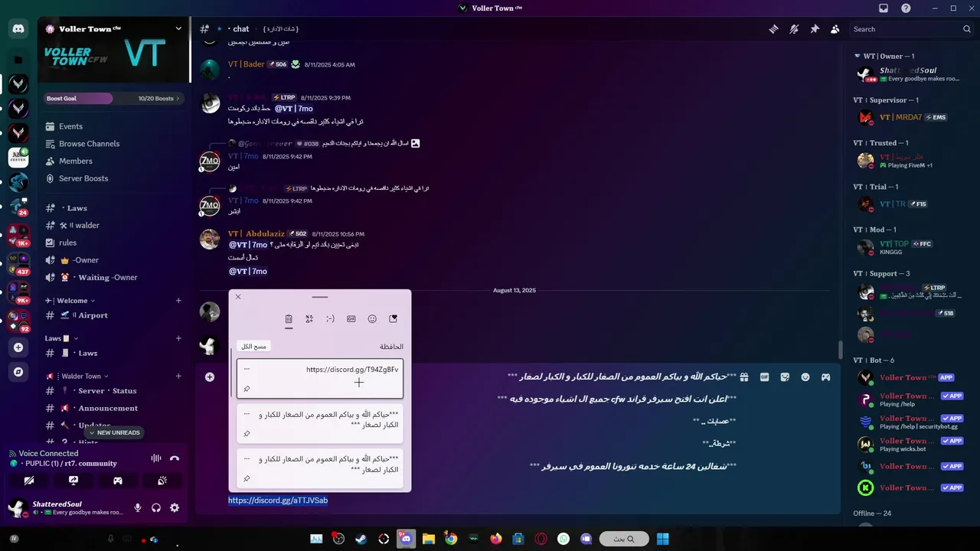Open Steam from the Windows taskbar
This screenshot has width=980, height=551.
tap(361, 539)
